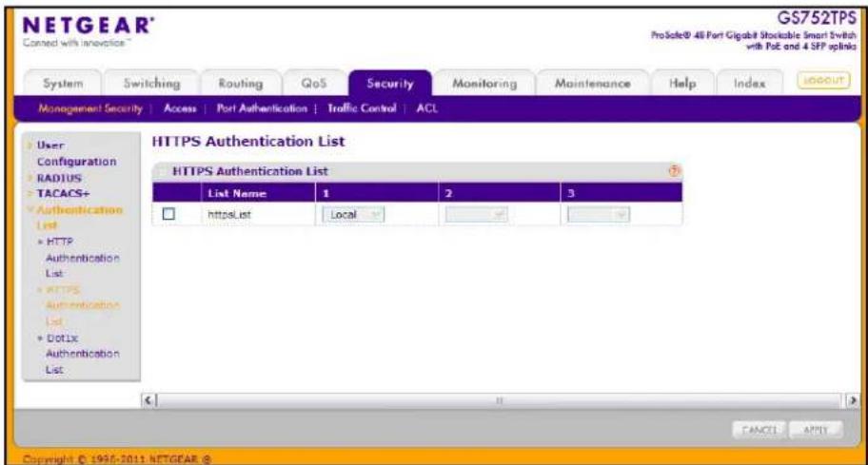Click the APPLY button
This screenshot has height=465, width=868.
816,430
